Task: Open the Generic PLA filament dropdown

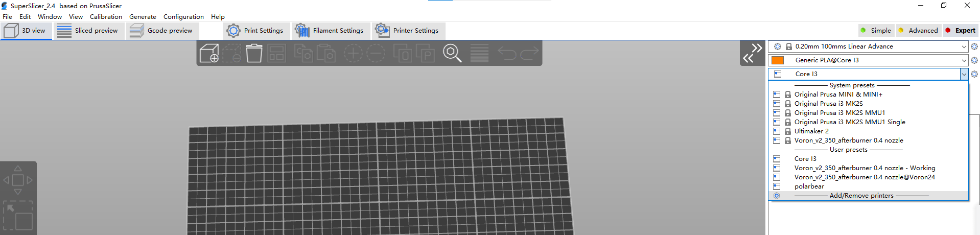Action: point(964,60)
